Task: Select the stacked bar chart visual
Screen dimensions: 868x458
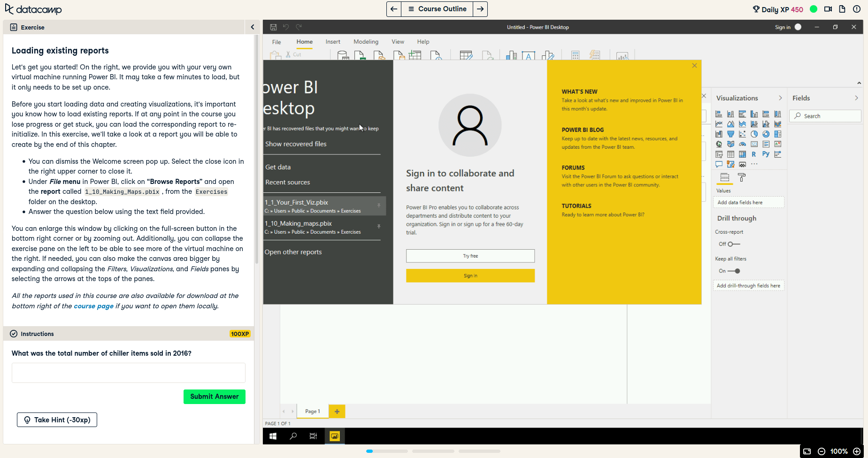Action: tap(719, 114)
